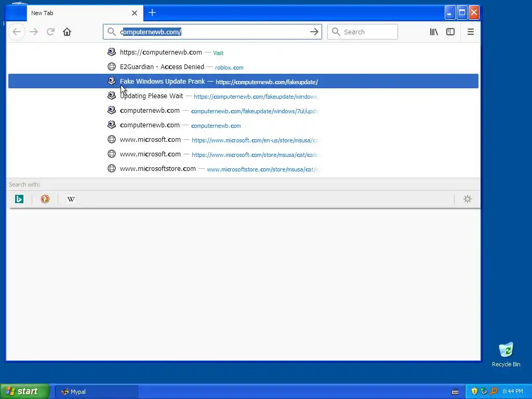Viewport: 532px width, 399px height.
Task: Open www.microsoft.com en-us store suggestion
Action: pyautogui.click(x=243, y=140)
